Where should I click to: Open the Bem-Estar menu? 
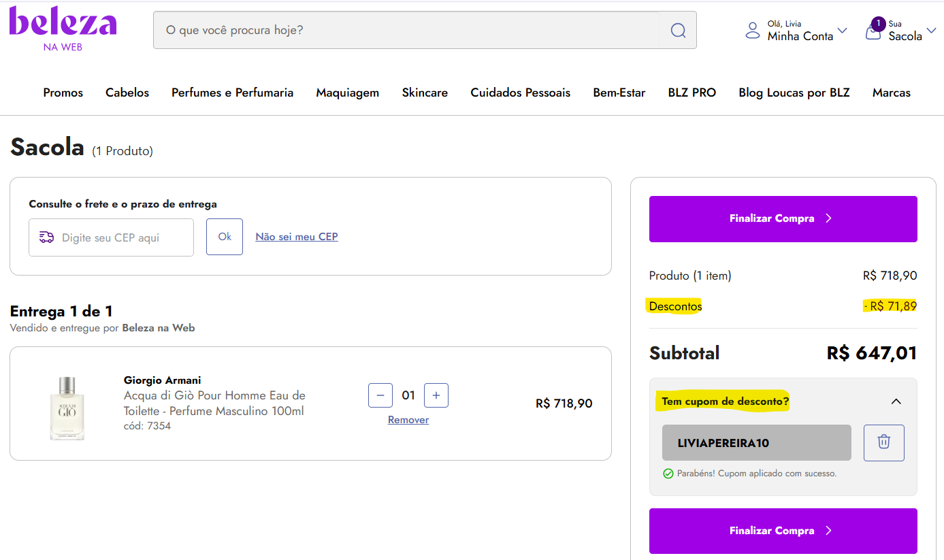coord(619,93)
